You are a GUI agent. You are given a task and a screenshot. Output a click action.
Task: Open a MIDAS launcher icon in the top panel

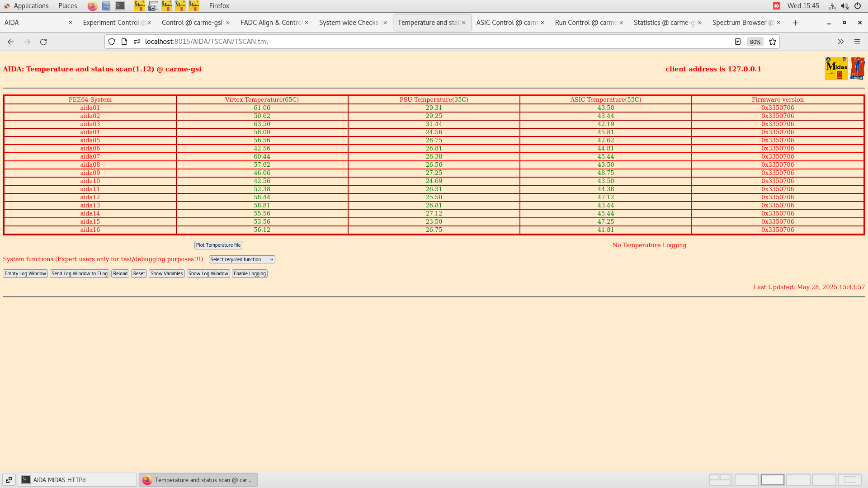pyautogui.click(x=140, y=6)
